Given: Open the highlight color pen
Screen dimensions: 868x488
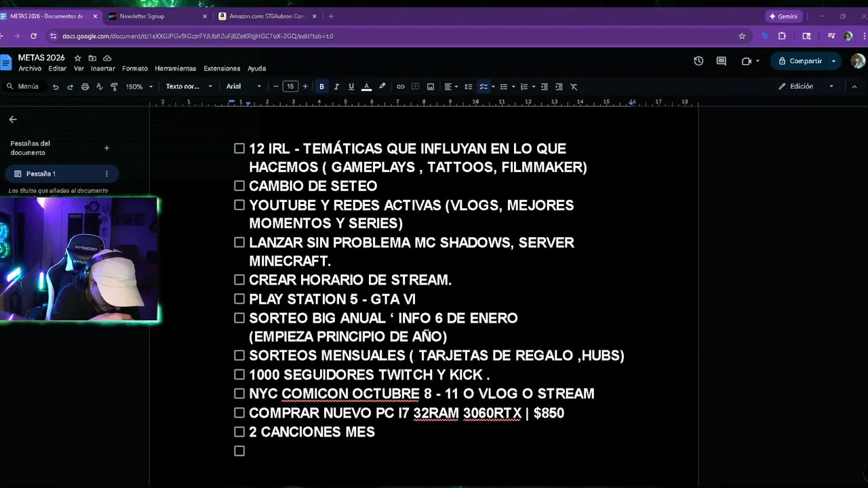Looking at the screenshot, I should (x=382, y=87).
